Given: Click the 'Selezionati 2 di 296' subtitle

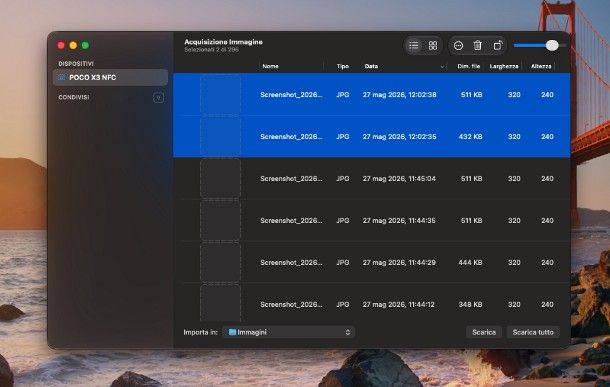Looking at the screenshot, I should click(211, 50).
